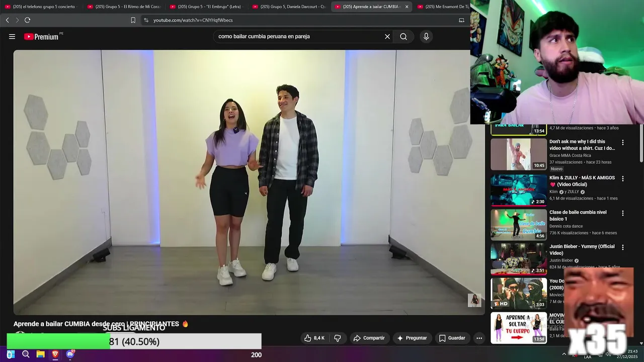Switch to Me Enamoré De Ti tab

click(443, 7)
